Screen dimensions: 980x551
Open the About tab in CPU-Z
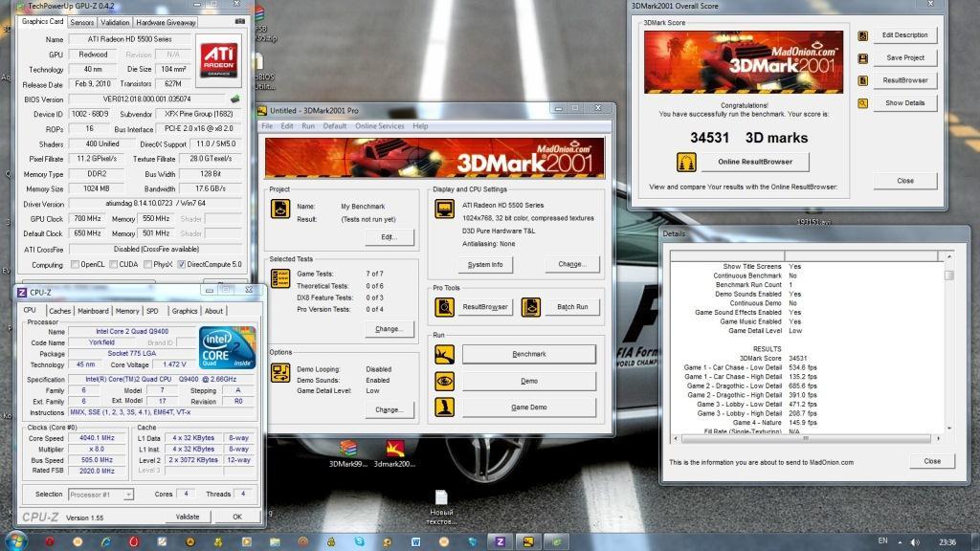point(213,311)
